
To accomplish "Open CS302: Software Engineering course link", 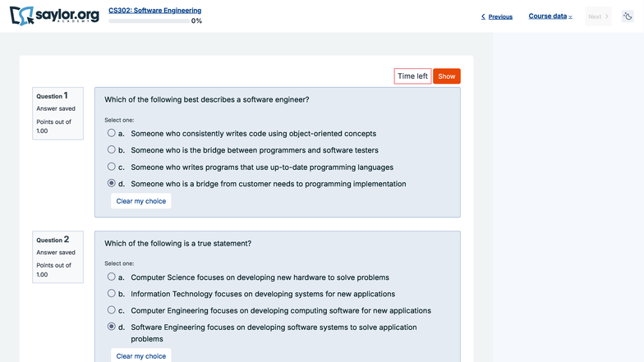I will pos(154,10).
